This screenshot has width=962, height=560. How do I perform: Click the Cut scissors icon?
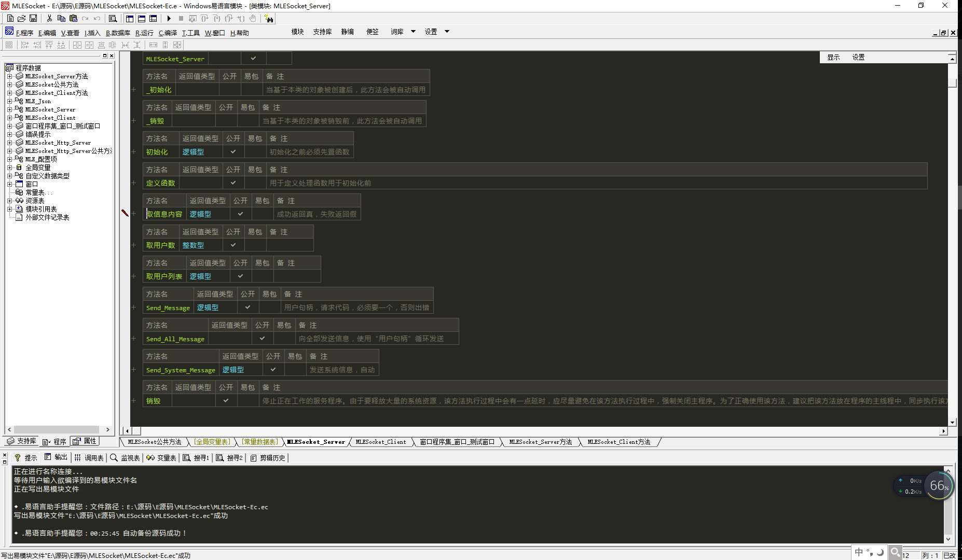click(x=49, y=18)
